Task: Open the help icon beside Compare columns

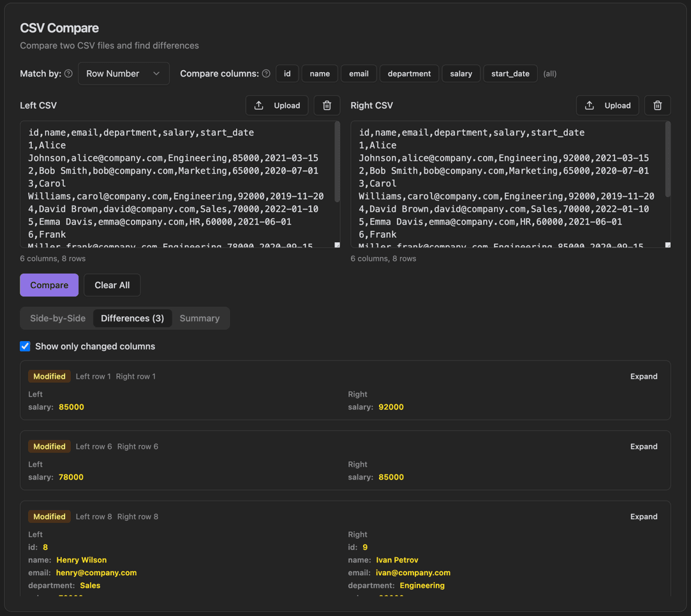Action: pyautogui.click(x=266, y=73)
